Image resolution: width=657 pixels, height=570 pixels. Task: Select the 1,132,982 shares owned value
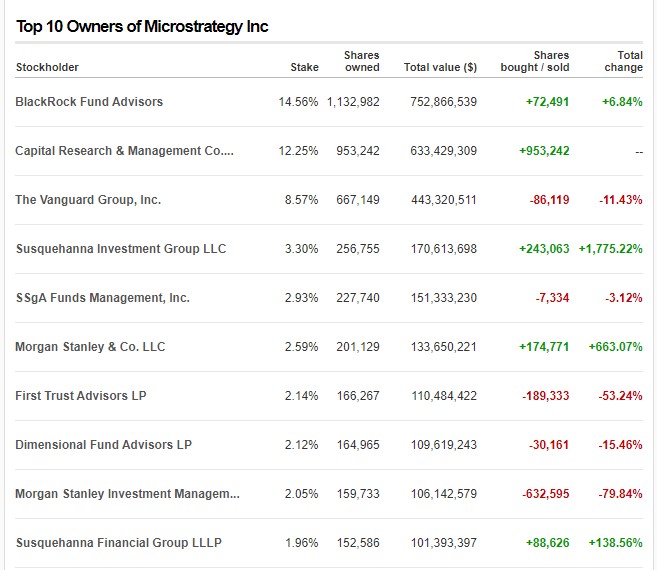[353, 102]
